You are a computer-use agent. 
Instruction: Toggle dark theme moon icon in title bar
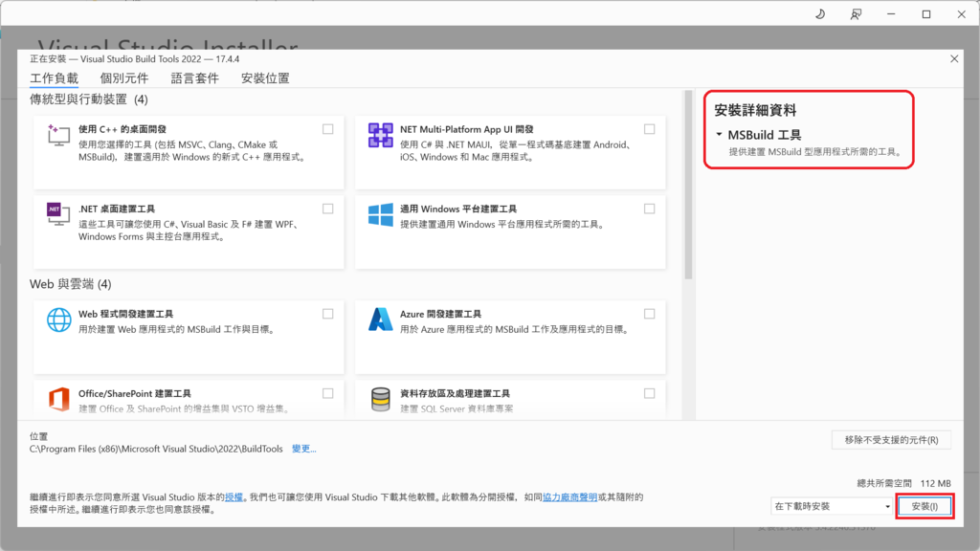click(x=820, y=13)
